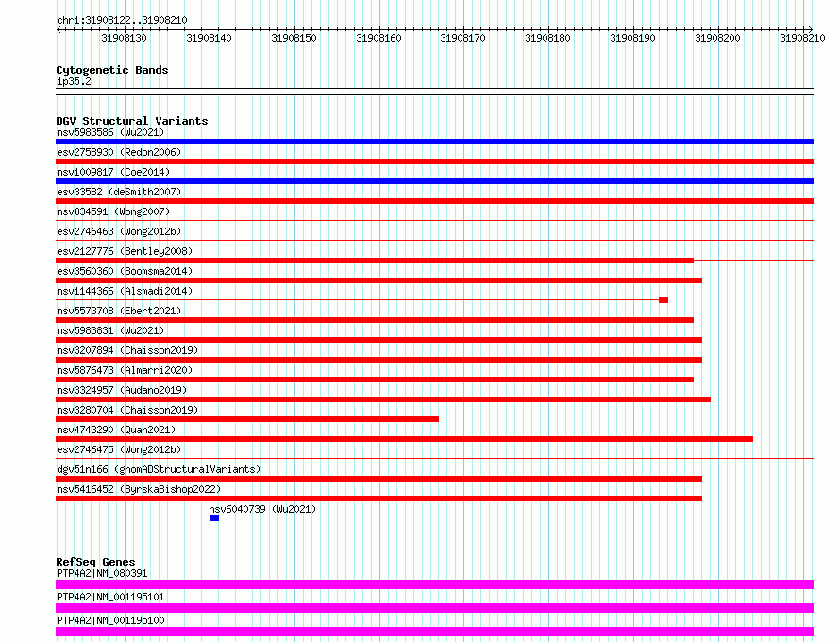
Task: Click ruler position 31908180
Action: pos(548,38)
